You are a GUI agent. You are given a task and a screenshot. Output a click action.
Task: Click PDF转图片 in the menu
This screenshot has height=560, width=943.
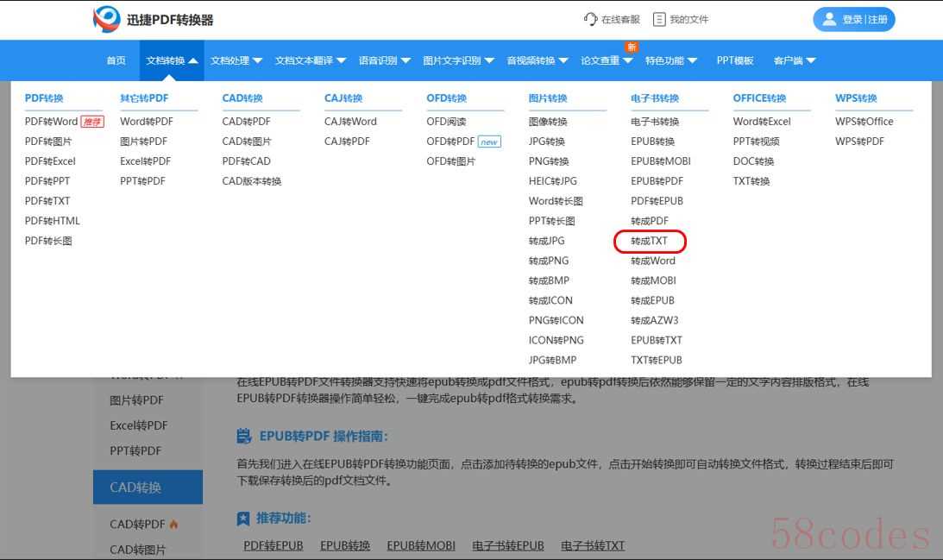(x=48, y=142)
